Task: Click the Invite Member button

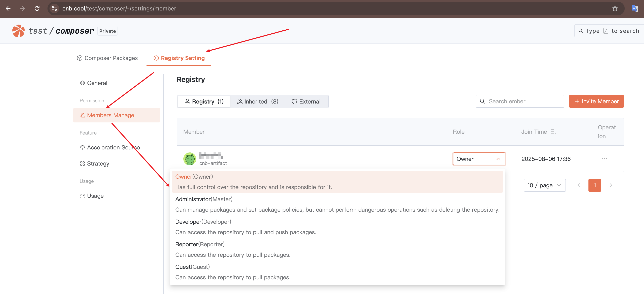Action: (x=596, y=101)
